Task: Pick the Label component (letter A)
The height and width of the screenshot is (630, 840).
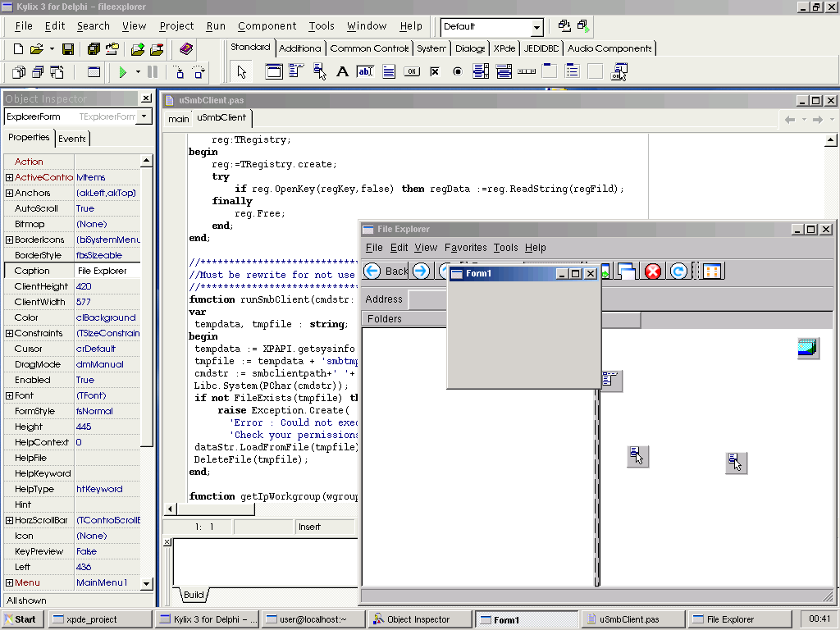Action: (342, 71)
